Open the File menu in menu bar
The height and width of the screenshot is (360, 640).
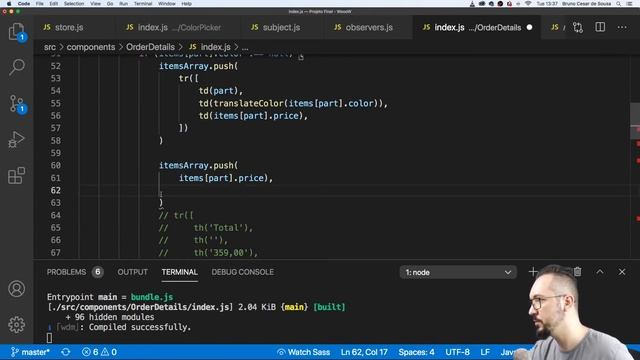tap(40, 3)
